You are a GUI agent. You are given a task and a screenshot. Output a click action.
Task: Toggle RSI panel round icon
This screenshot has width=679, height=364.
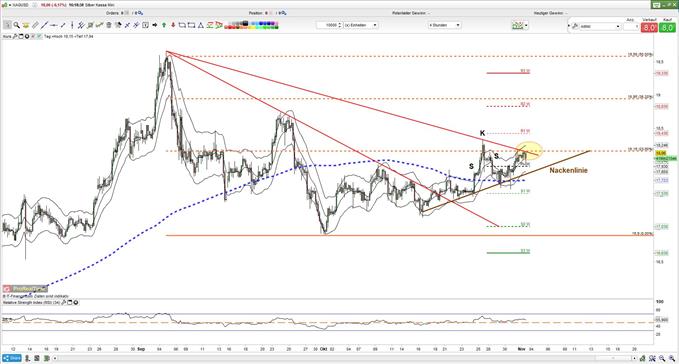tap(76, 303)
